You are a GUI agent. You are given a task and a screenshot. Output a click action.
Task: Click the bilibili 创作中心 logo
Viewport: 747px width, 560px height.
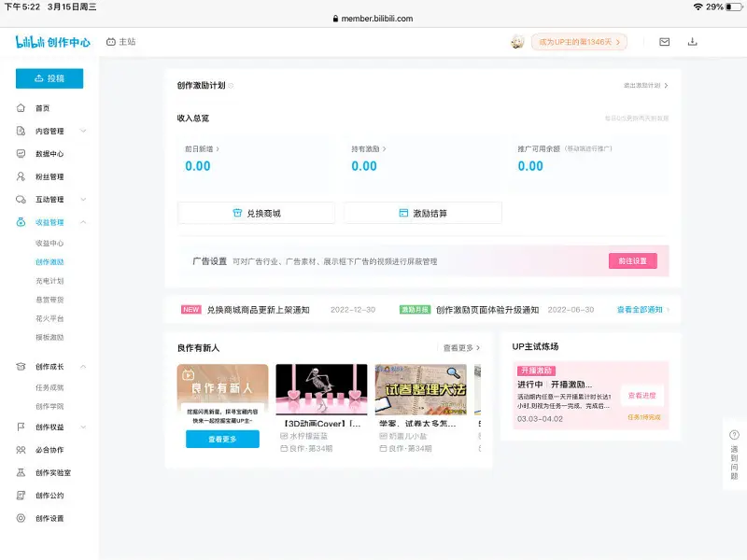[52, 42]
